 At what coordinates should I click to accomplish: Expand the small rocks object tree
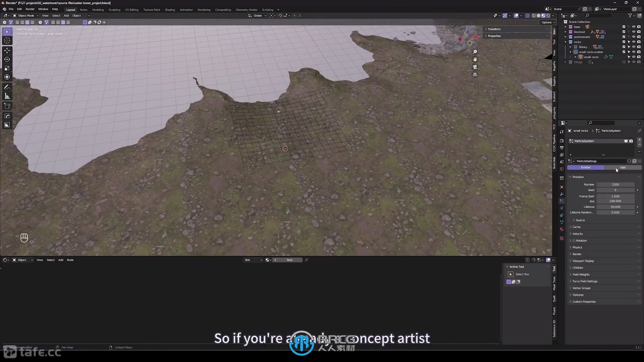576,57
